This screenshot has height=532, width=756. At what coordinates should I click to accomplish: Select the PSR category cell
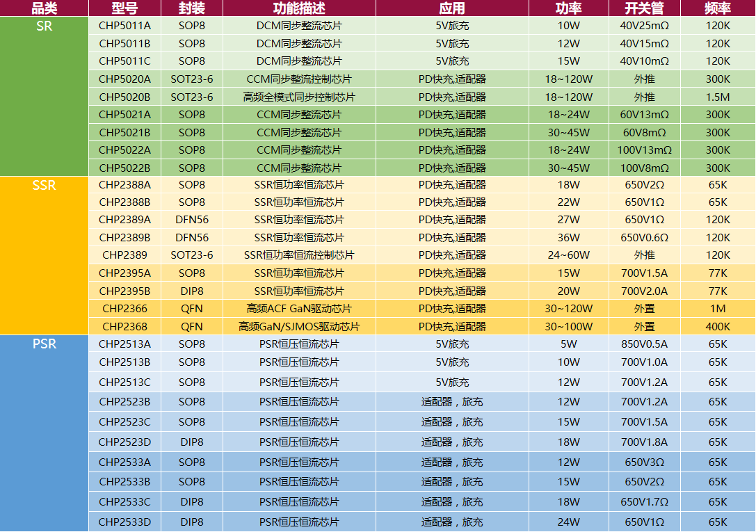click(44, 433)
